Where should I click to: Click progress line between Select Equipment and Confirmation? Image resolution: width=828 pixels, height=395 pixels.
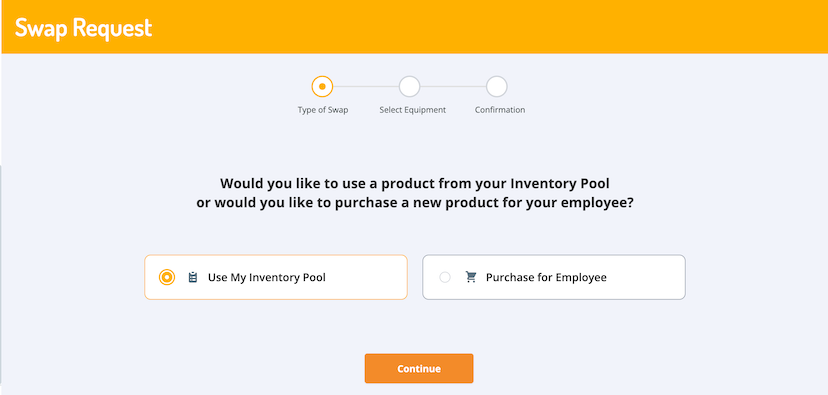click(x=453, y=87)
